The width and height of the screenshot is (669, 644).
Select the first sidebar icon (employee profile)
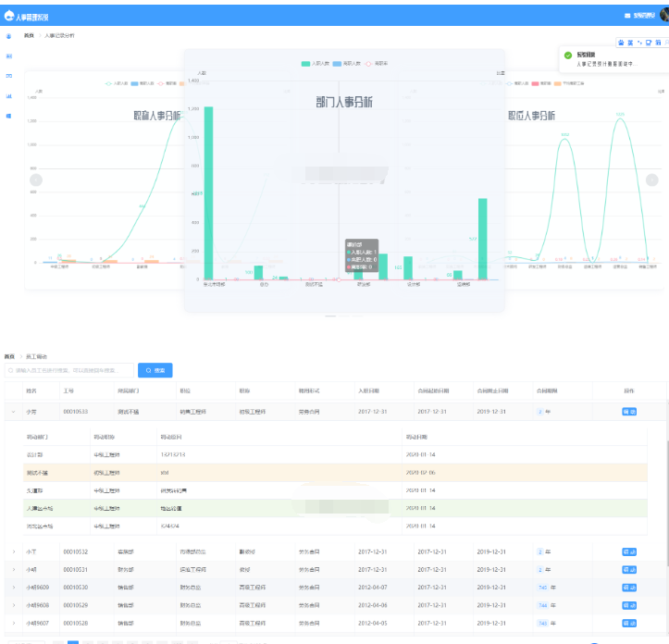[8, 36]
